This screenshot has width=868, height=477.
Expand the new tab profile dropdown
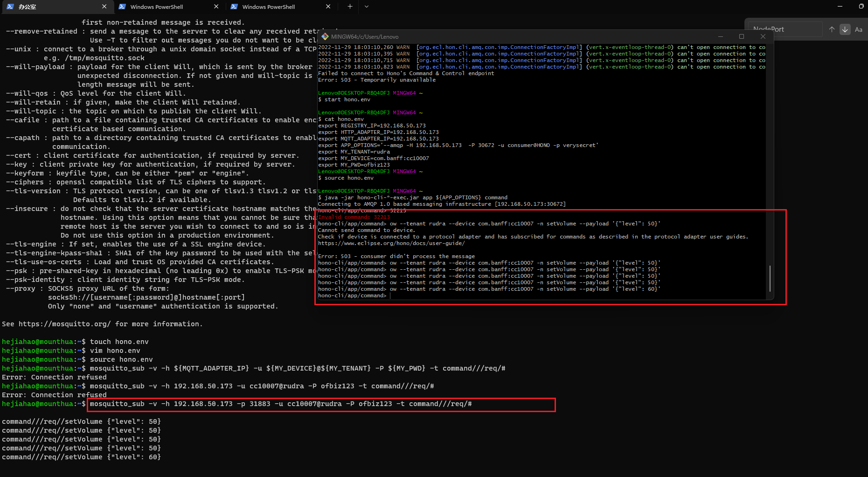[367, 7]
